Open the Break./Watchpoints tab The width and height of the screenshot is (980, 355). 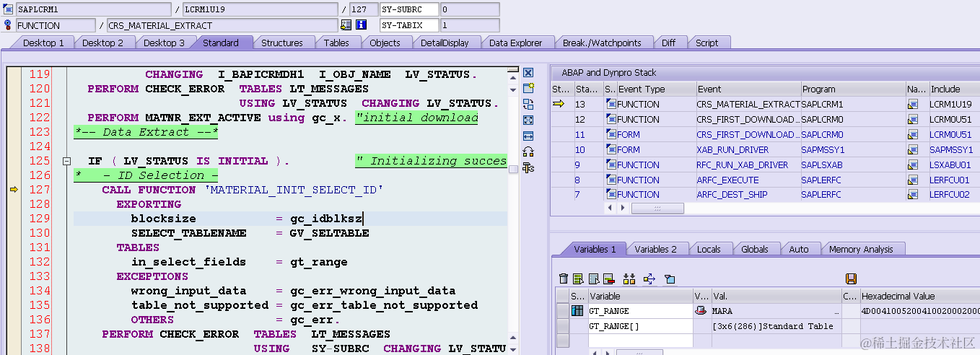(x=602, y=43)
